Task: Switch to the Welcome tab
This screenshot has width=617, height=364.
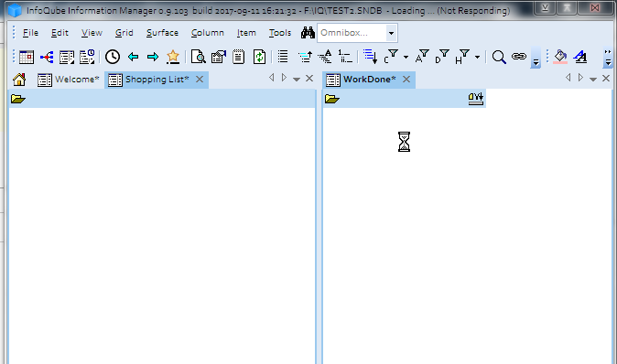Action: pos(69,80)
